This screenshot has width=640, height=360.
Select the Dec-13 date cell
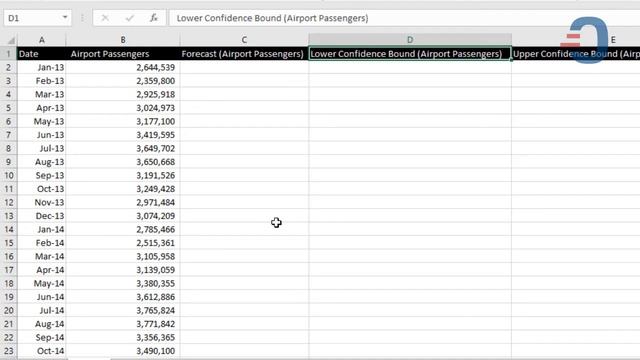41,216
